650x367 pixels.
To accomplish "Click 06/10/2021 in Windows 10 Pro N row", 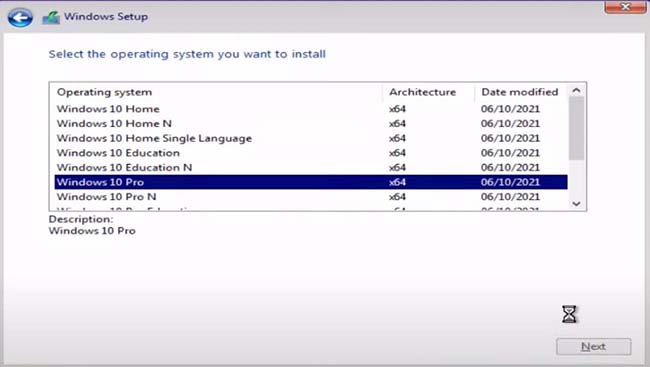I will coord(510,197).
